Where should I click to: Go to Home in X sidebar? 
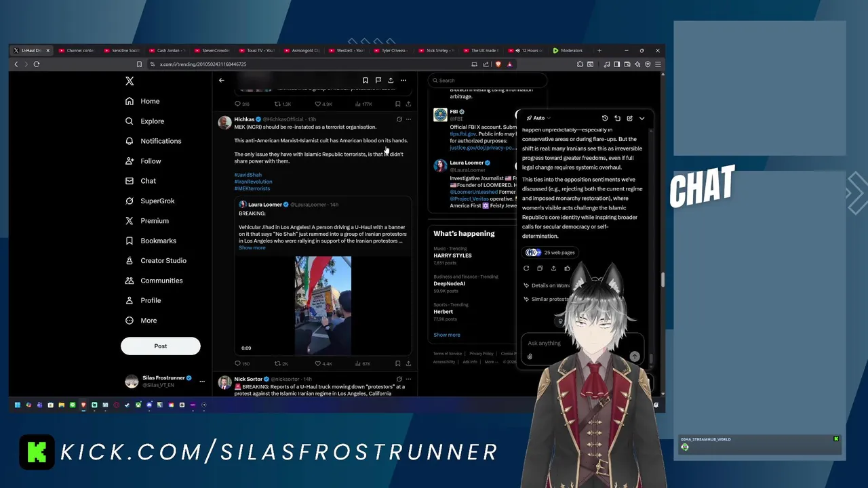point(142,101)
